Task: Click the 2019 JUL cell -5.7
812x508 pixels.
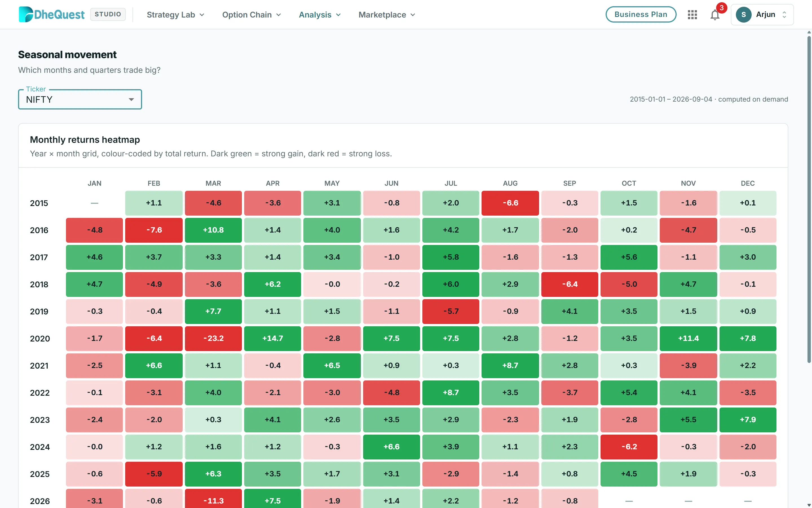Action: (x=451, y=312)
